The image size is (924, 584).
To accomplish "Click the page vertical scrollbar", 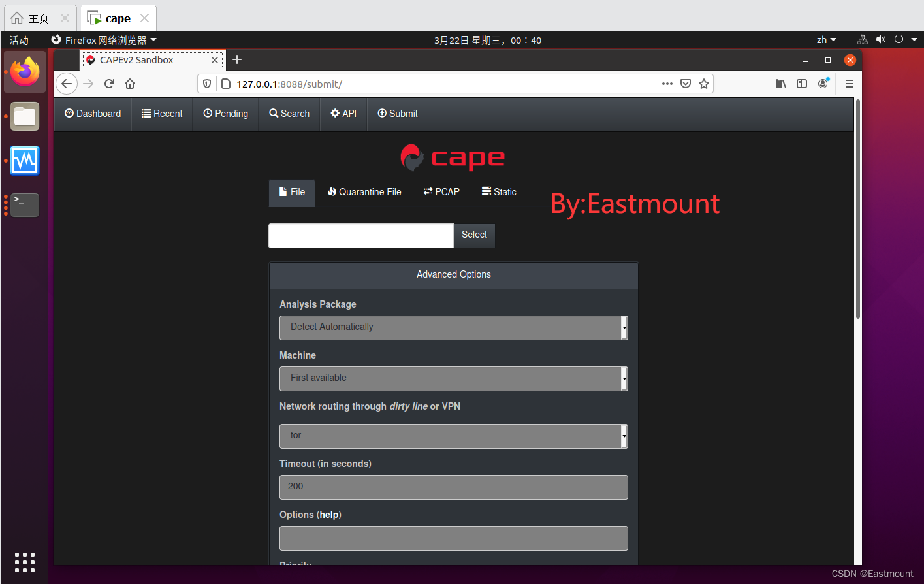I will point(857,209).
